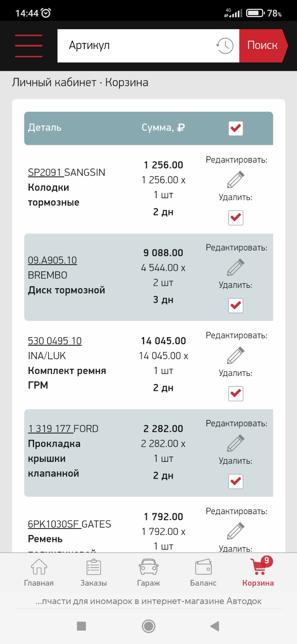Uncheck the SP2091 SANGSIN item checkbox
297x644 pixels.
click(x=236, y=218)
